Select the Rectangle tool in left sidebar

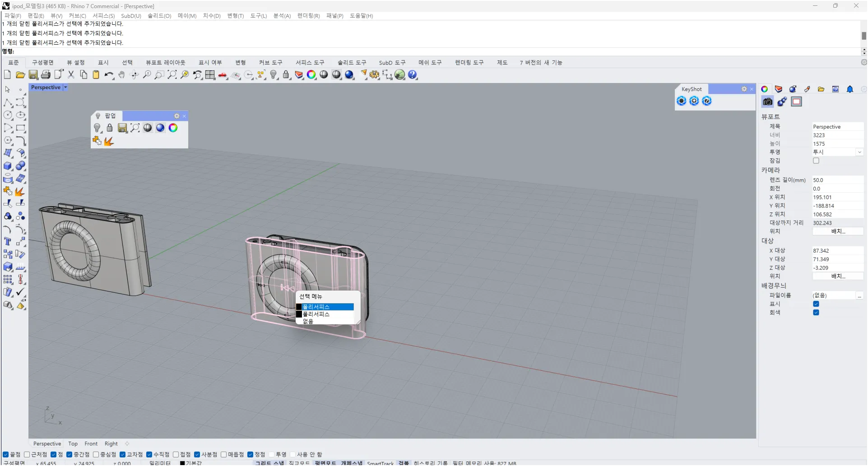pos(21,128)
